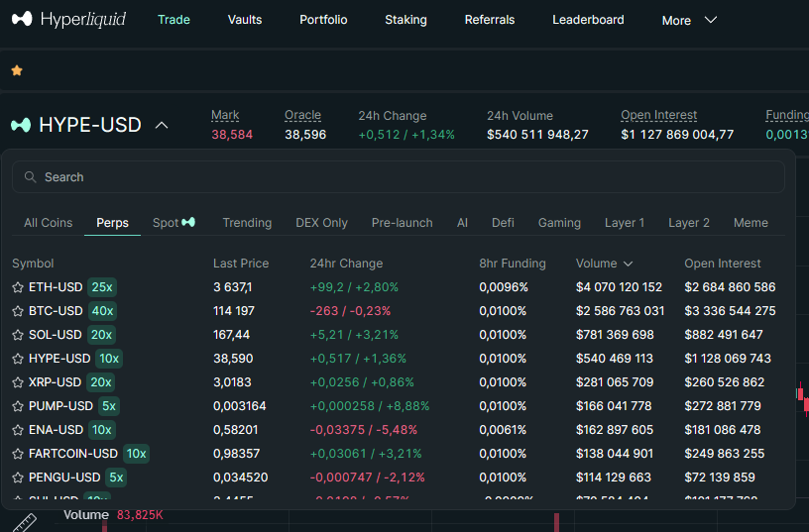Select the PUMP-USD symbol
Image resolution: width=809 pixels, height=532 pixels.
60,406
